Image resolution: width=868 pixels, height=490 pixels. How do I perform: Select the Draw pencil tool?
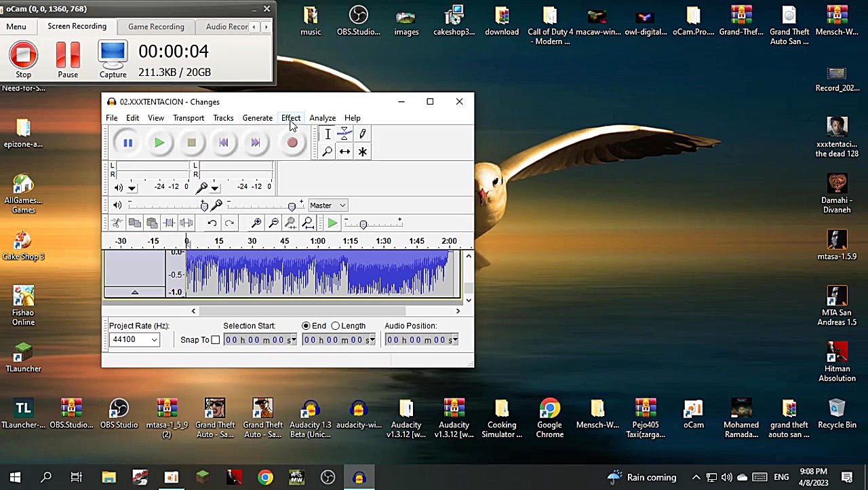[x=362, y=134]
